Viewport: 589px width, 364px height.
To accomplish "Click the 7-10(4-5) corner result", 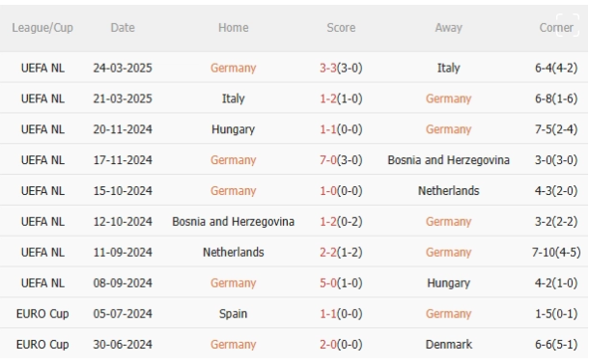I will pyautogui.click(x=556, y=252).
